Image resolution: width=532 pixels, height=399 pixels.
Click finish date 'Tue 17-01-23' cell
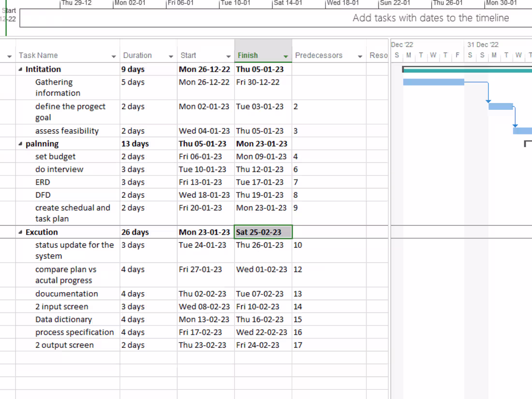point(263,182)
